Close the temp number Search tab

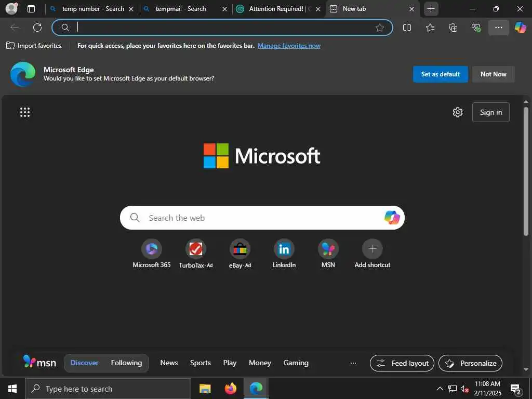(131, 9)
